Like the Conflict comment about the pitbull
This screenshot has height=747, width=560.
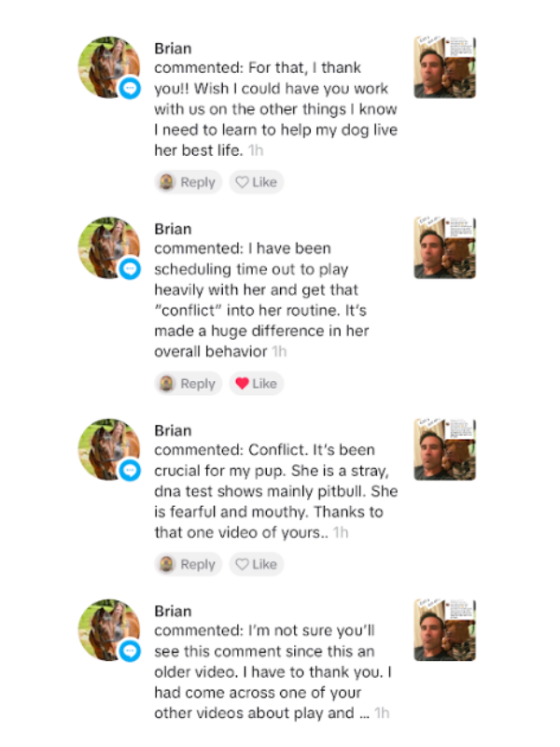point(257,564)
